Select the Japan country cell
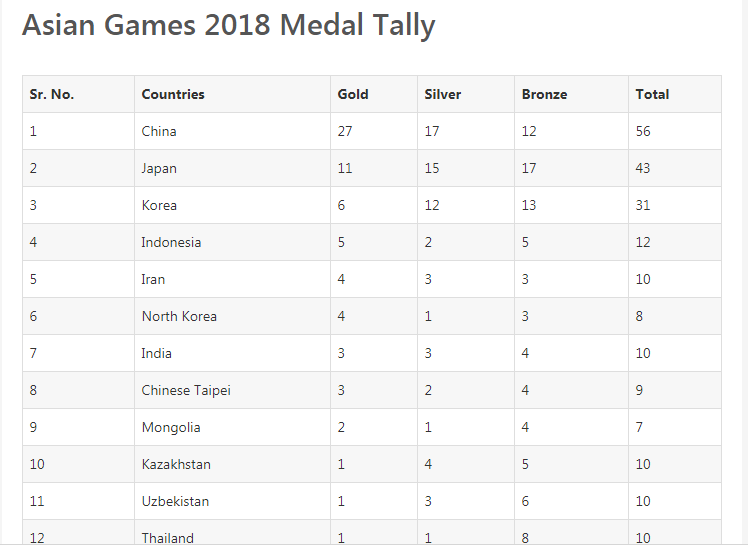This screenshot has width=748, height=545. point(159,168)
